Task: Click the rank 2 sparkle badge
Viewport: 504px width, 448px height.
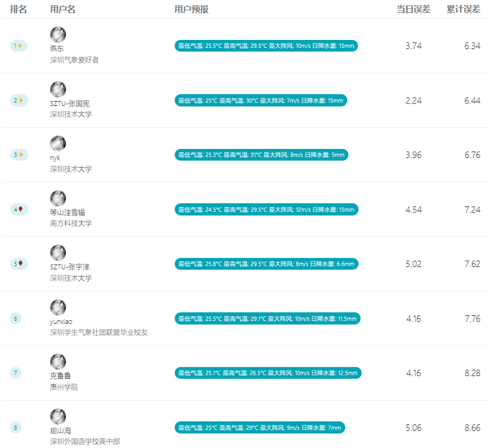Action: [19, 100]
